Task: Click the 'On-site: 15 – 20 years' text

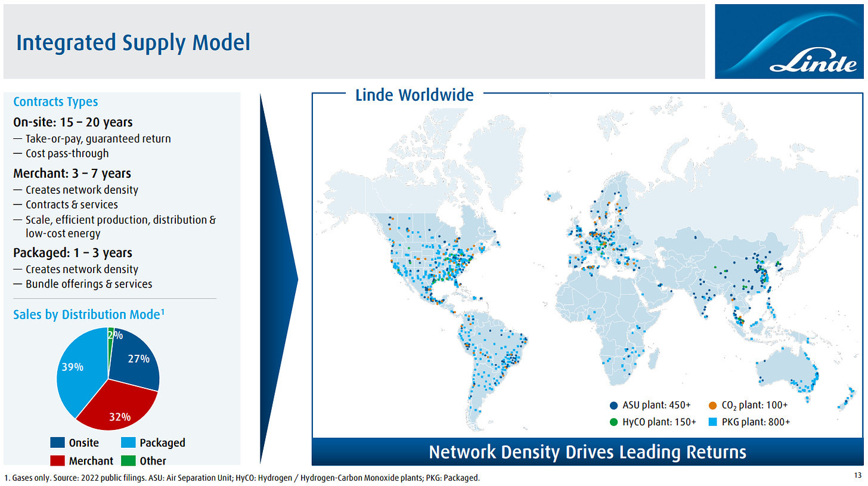Action: [x=73, y=122]
